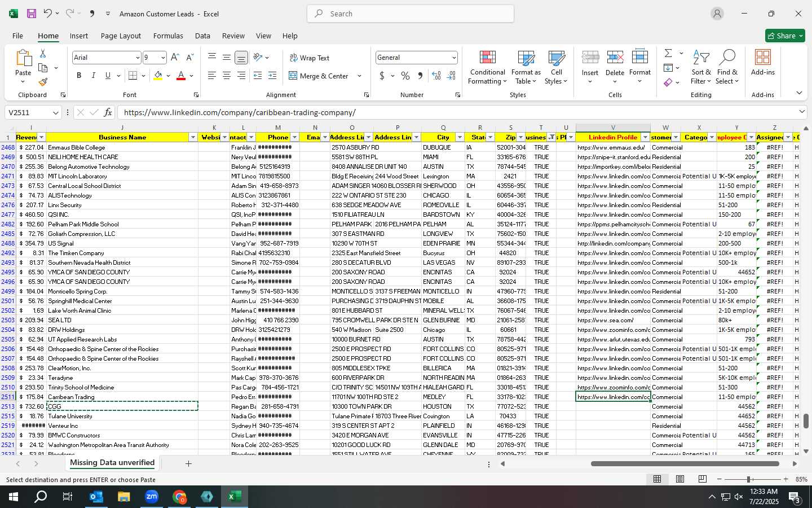Click the Fill Color swatch
The width and height of the screenshot is (812, 508).
(x=158, y=76)
